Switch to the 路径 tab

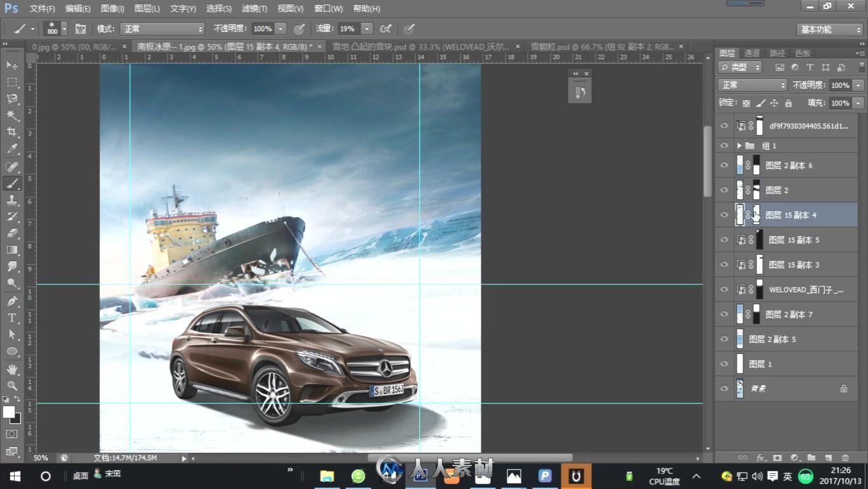click(x=777, y=53)
